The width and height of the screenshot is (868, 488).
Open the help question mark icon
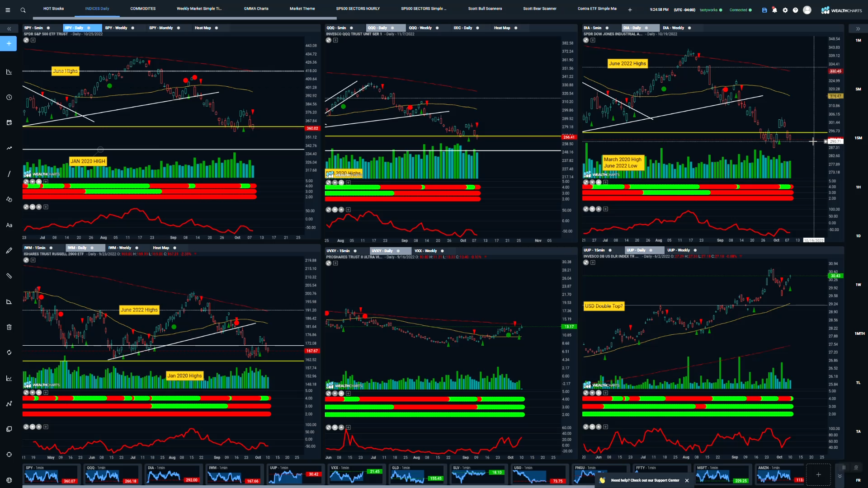point(796,10)
